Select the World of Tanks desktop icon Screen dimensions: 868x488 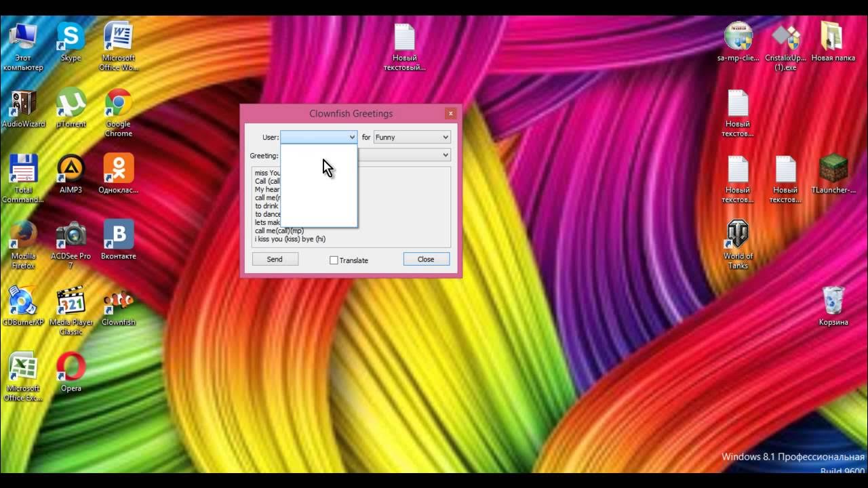pyautogui.click(x=738, y=245)
